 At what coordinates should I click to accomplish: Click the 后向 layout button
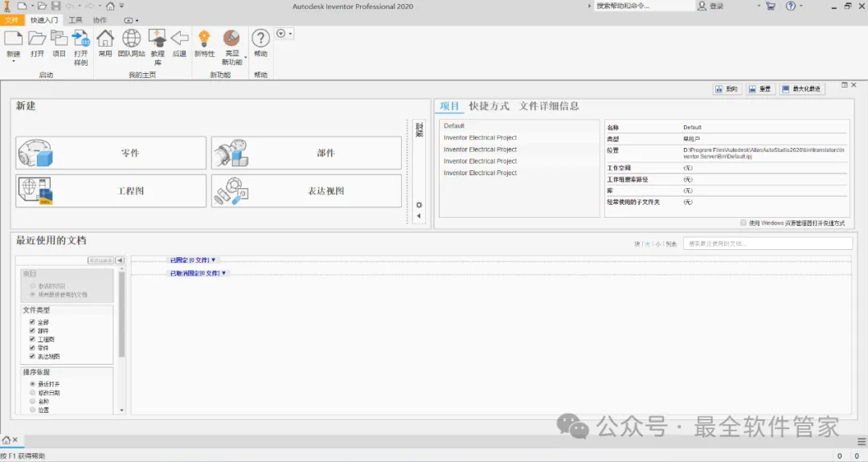pos(727,88)
